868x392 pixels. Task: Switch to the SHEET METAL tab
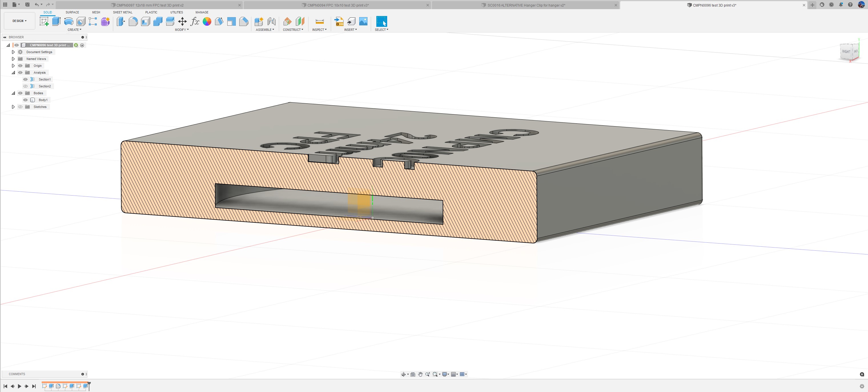click(x=122, y=12)
